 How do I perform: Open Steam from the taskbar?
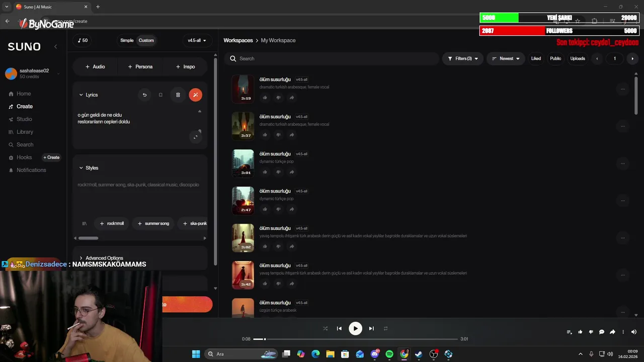(419, 354)
